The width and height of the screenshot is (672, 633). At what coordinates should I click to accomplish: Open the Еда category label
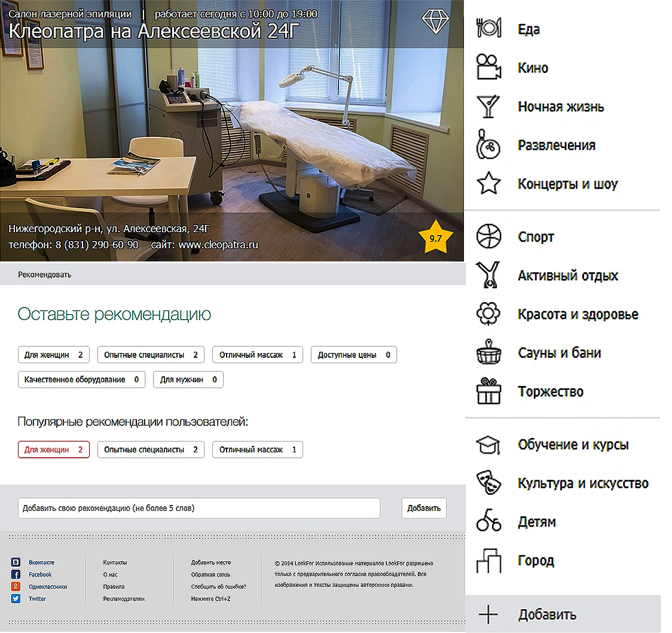tap(529, 29)
